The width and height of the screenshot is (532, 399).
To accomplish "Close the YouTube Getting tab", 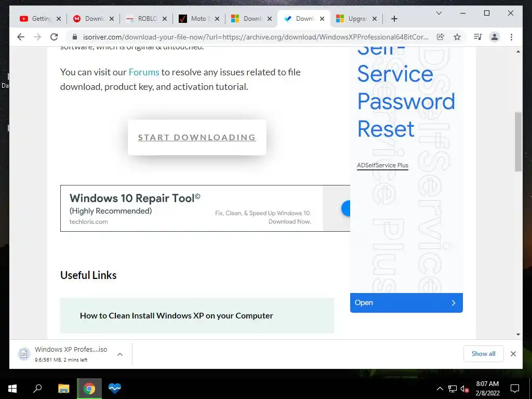I will [59, 19].
